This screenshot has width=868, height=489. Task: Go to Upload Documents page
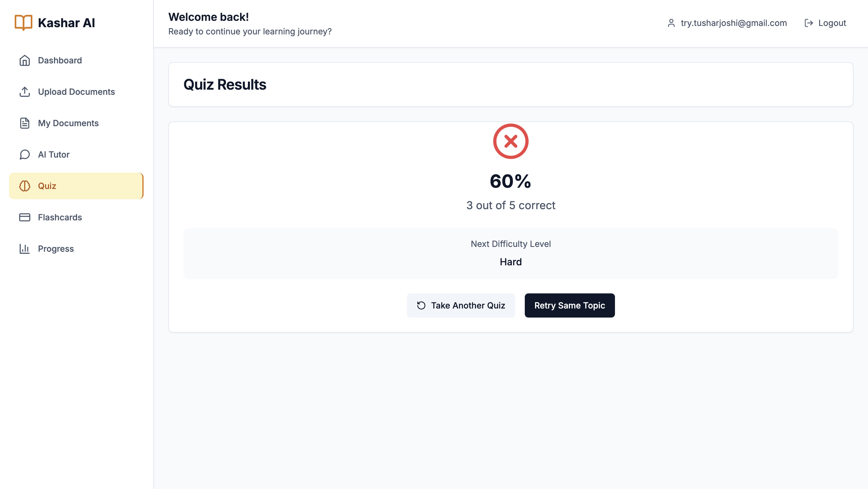76,92
